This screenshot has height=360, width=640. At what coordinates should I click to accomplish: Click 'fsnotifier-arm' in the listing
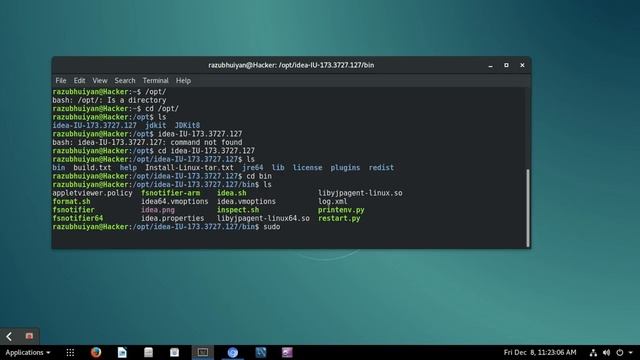(x=171, y=193)
